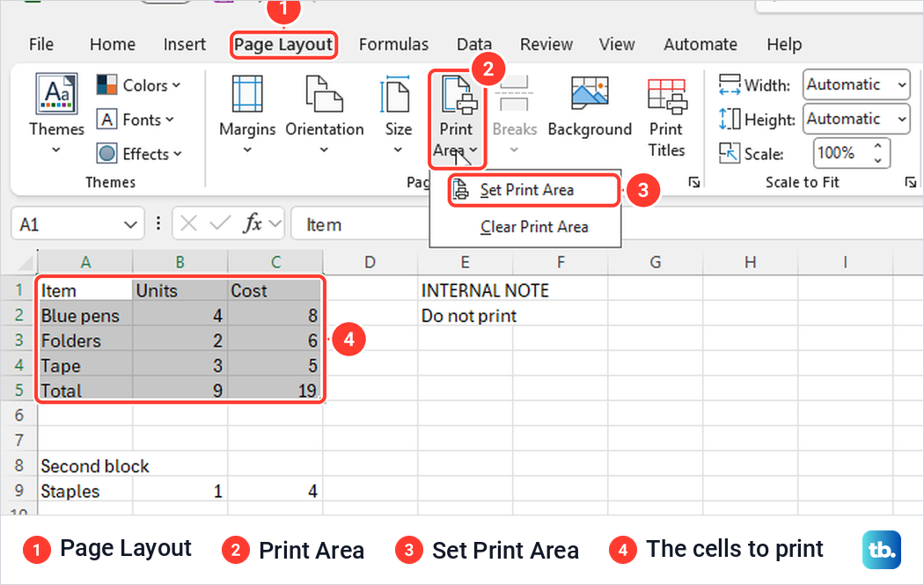This screenshot has height=585, width=924.
Task: Click the Print Area button
Action: (457, 119)
